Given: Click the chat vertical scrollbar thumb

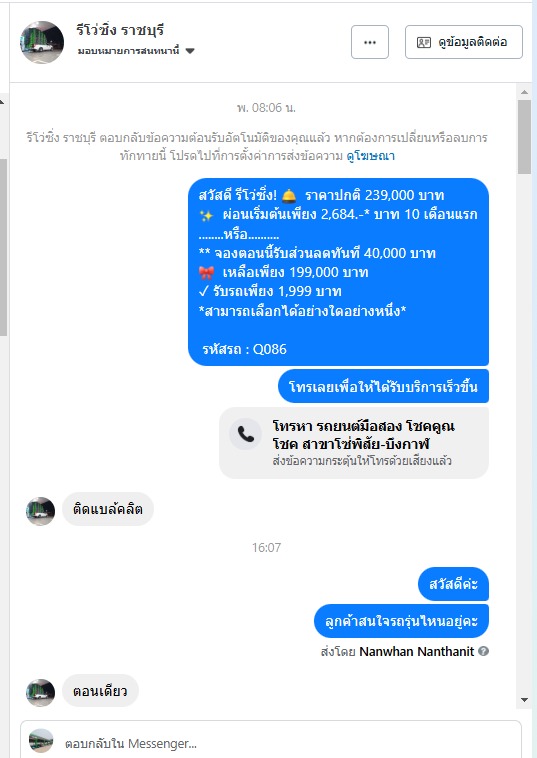Looking at the screenshot, I should point(524,137).
